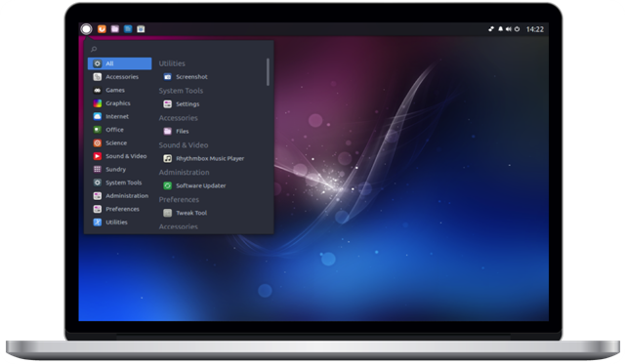625x364 pixels.
Task: Click the Sound & Video heading in the app list
Action: point(184,145)
